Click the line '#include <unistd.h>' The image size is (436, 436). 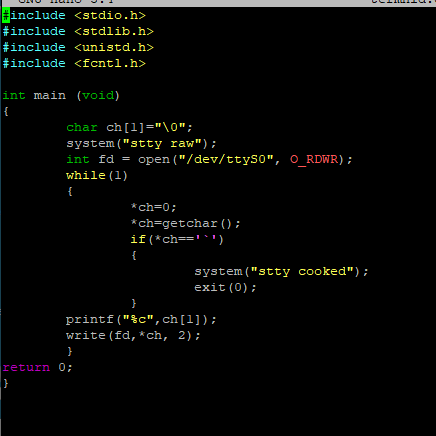click(x=78, y=47)
